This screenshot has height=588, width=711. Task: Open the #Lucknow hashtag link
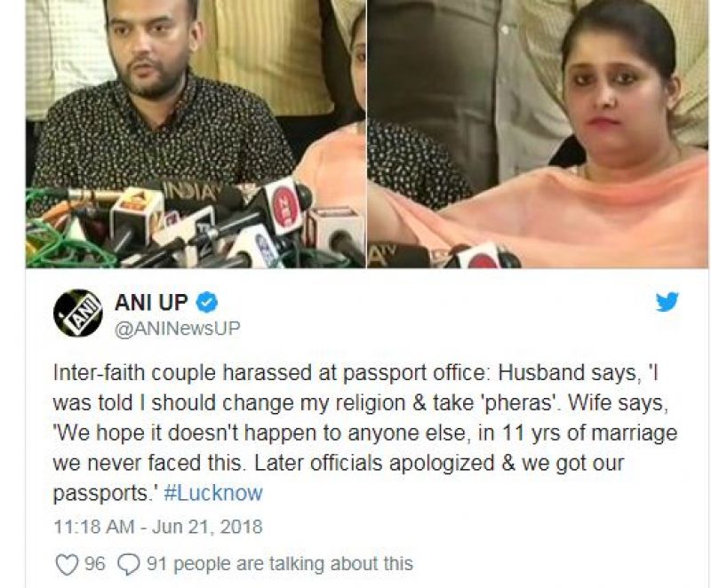tap(213, 493)
